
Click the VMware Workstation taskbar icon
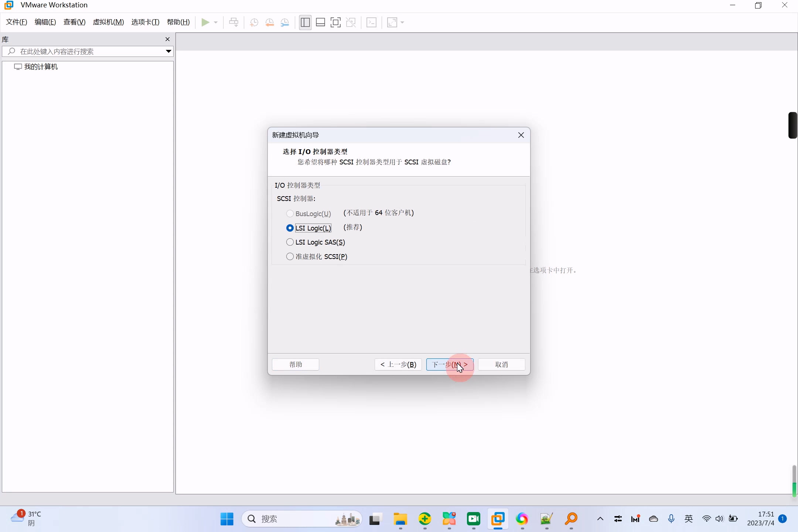pos(498,519)
